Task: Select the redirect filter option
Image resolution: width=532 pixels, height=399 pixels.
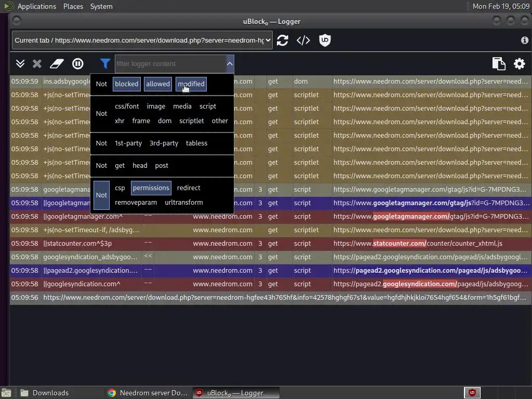Action: click(189, 188)
